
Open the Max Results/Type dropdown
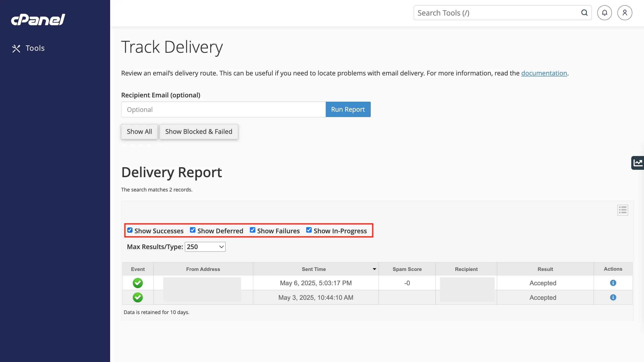(205, 247)
